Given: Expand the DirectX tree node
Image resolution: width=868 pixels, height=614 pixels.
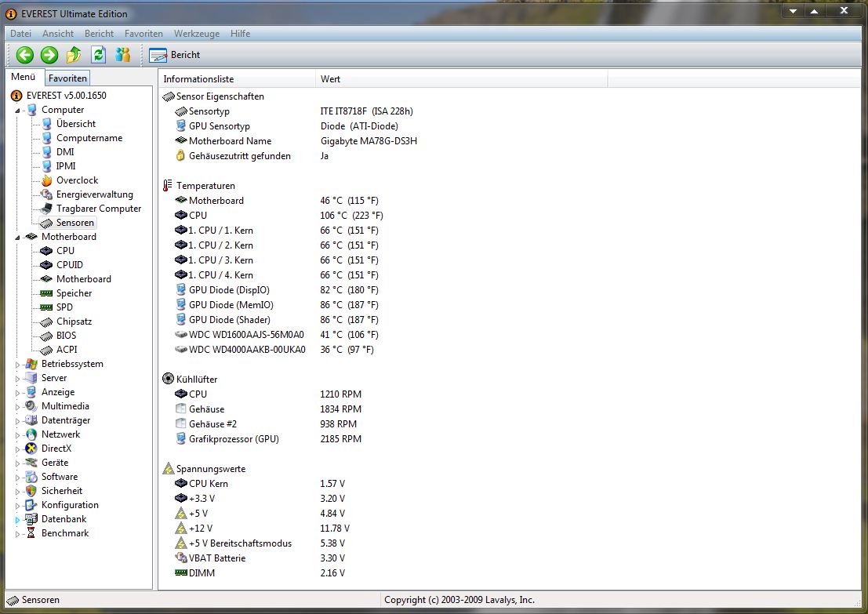Looking at the screenshot, I should (17, 449).
